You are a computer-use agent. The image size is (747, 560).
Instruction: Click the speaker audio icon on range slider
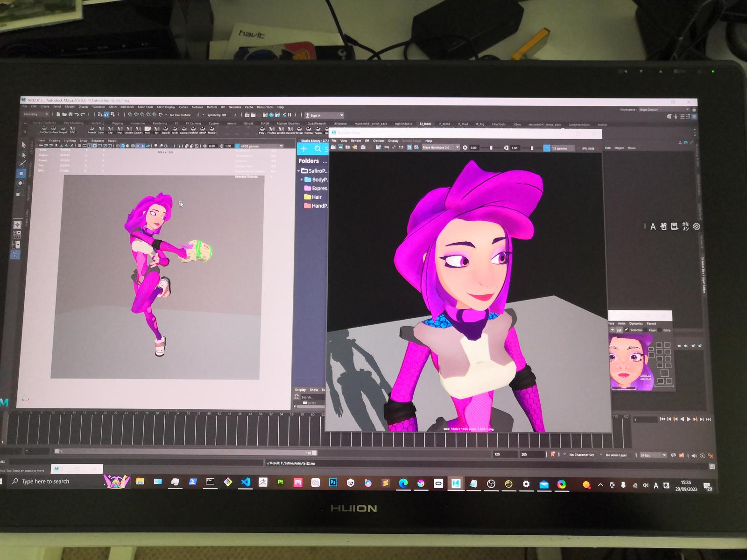click(x=694, y=455)
